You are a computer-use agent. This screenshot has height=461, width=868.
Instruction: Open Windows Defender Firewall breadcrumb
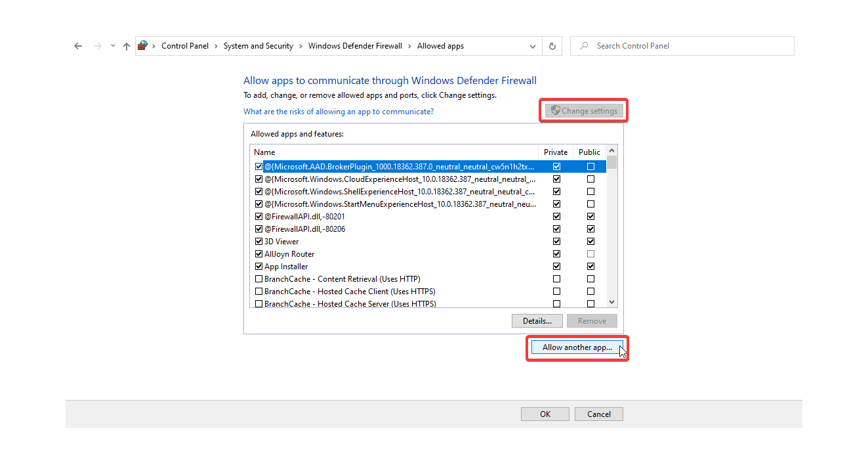(355, 46)
